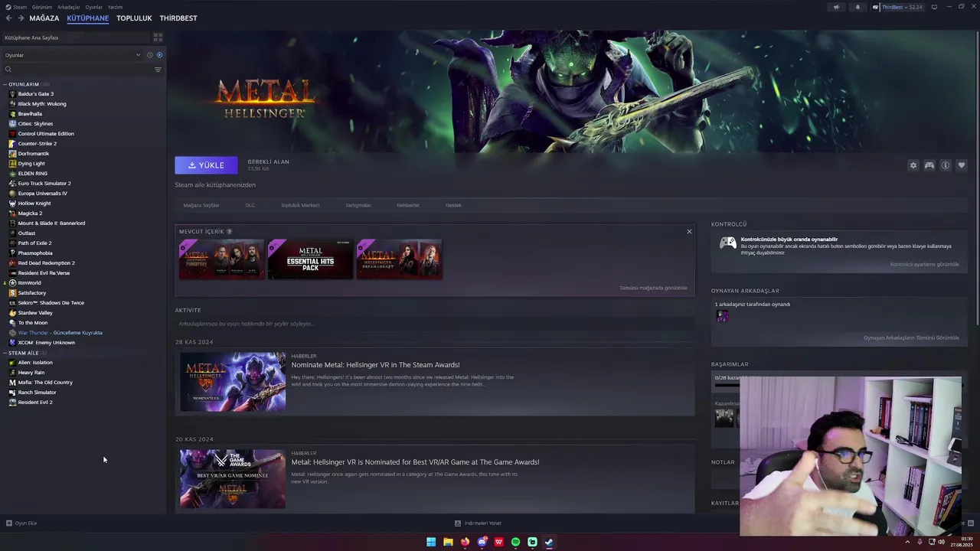Open the Yardım menu
The height and width of the screenshot is (551, 980).
click(115, 7)
